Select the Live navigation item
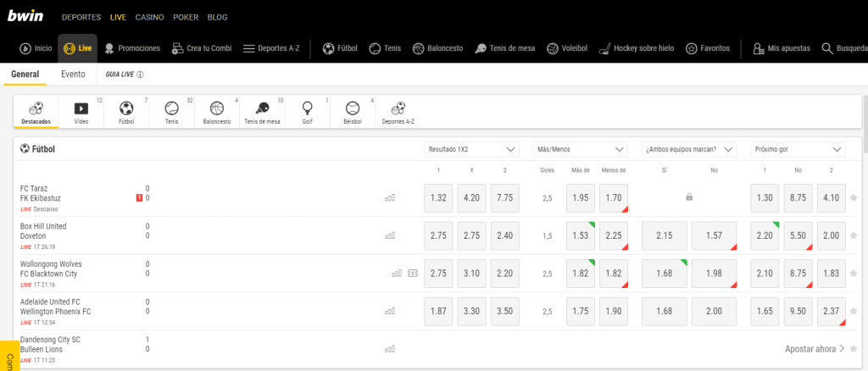 (77, 48)
